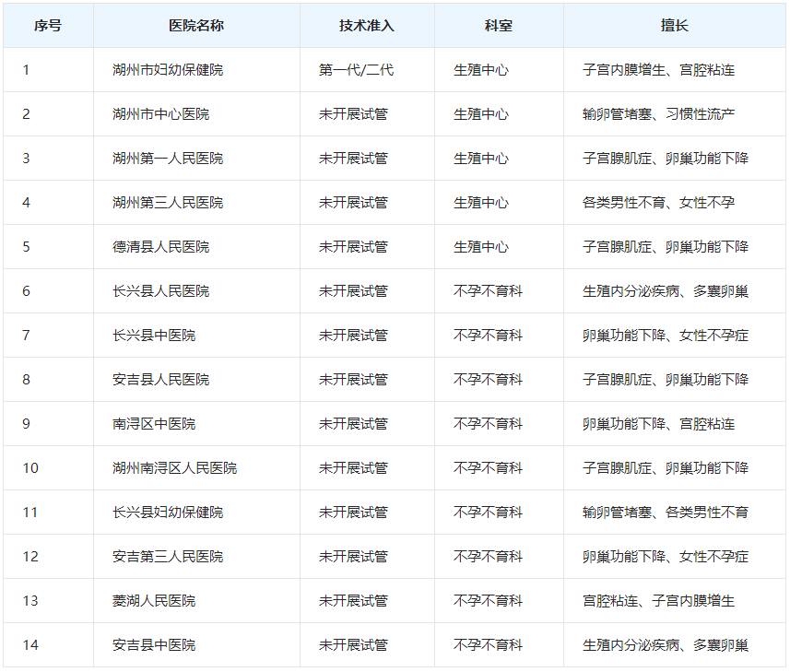Click sequence number 10
Viewport: 790px width, 672px height.
[x=30, y=468]
